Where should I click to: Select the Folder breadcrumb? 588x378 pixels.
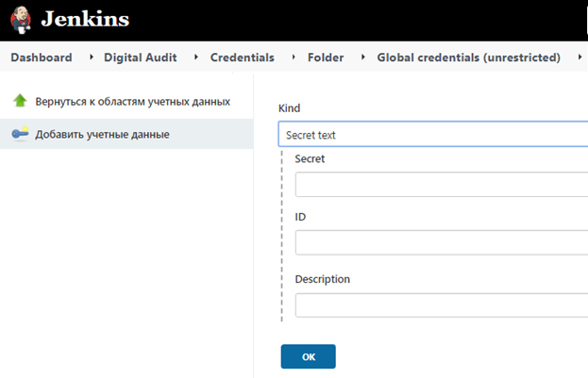(326, 58)
